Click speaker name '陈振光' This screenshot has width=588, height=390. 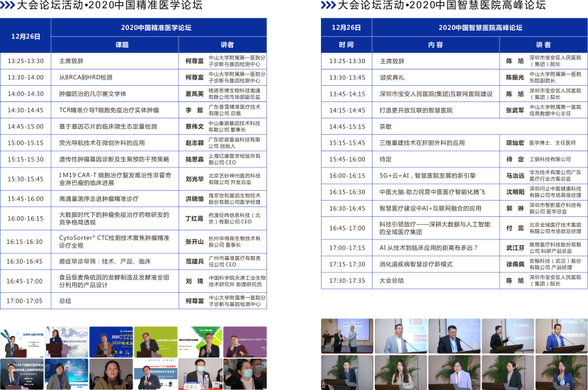point(515,77)
